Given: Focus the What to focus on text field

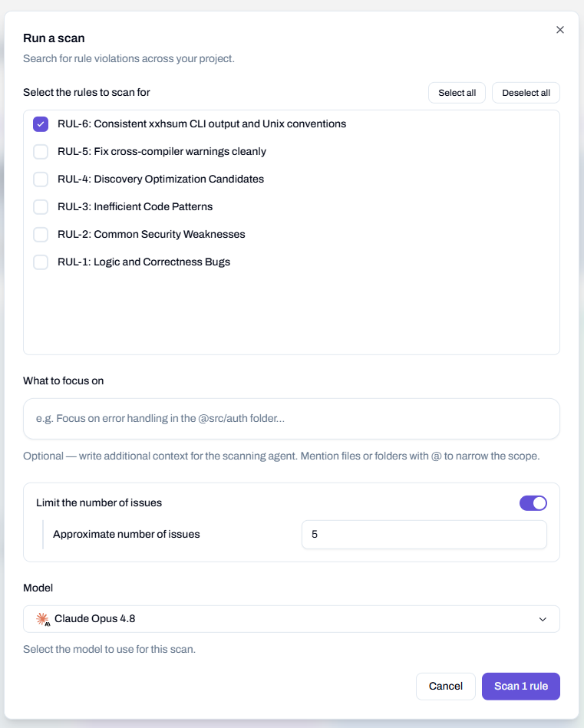Looking at the screenshot, I should [x=292, y=419].
